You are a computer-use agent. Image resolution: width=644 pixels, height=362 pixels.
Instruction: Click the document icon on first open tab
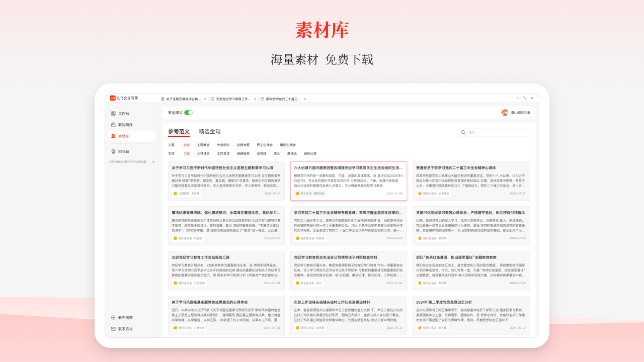163,99
